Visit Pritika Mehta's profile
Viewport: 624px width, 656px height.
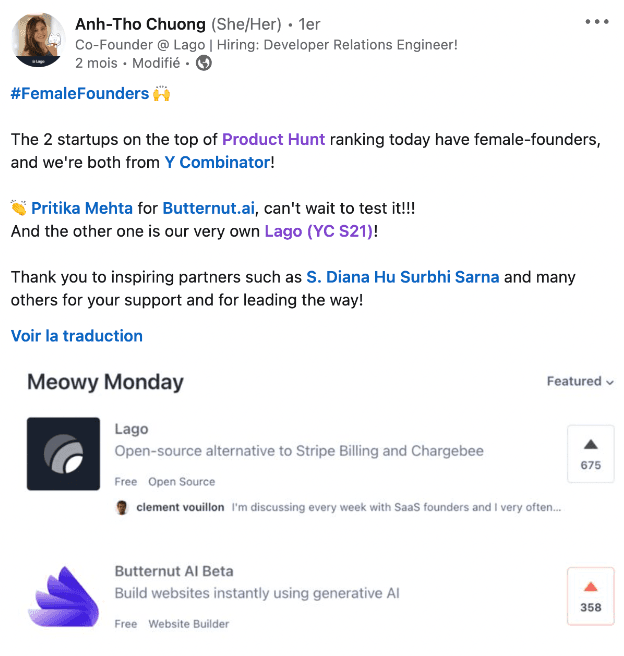[x=82, y=208]
